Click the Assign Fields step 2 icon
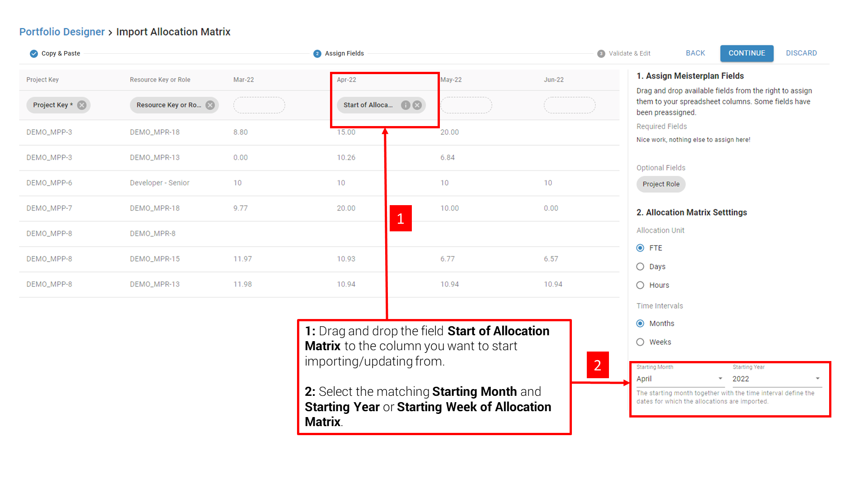The width and height of the screenshot is (868, 488). click(x=317, y=53)
